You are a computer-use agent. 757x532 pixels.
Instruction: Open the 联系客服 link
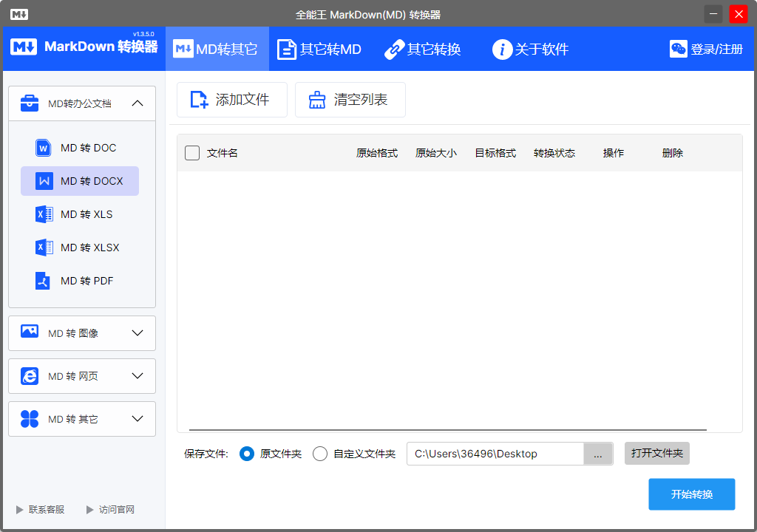[x=47, y=510]
